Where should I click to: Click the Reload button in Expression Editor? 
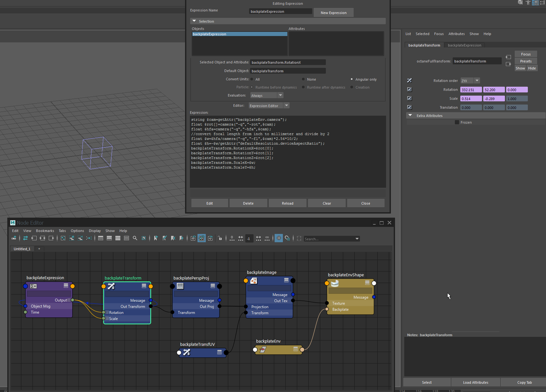pyautogui.click(x=288, y=203)
